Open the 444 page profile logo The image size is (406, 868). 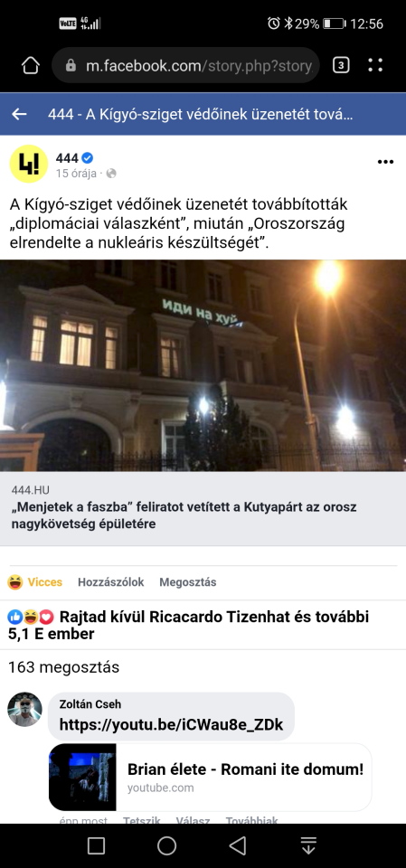tap(29, 165)
